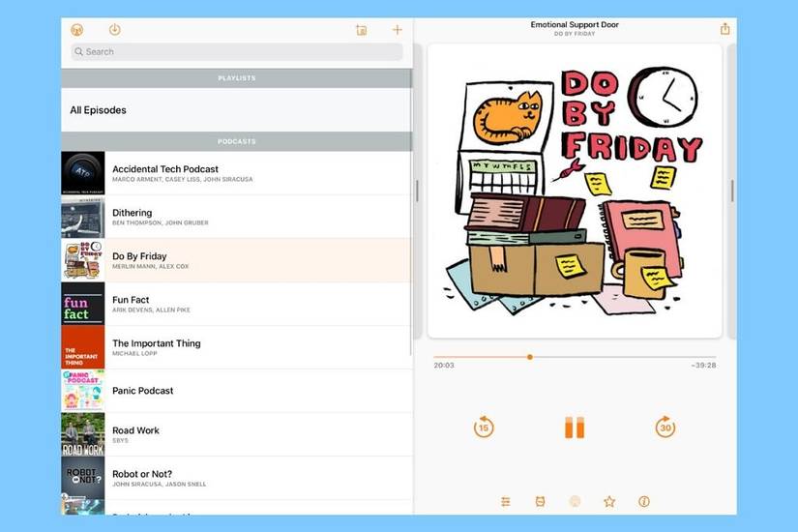Click Panic Podcast artwork thumbnail
The height and width of the screenshot is (532, 798).
tap(83, 391)
